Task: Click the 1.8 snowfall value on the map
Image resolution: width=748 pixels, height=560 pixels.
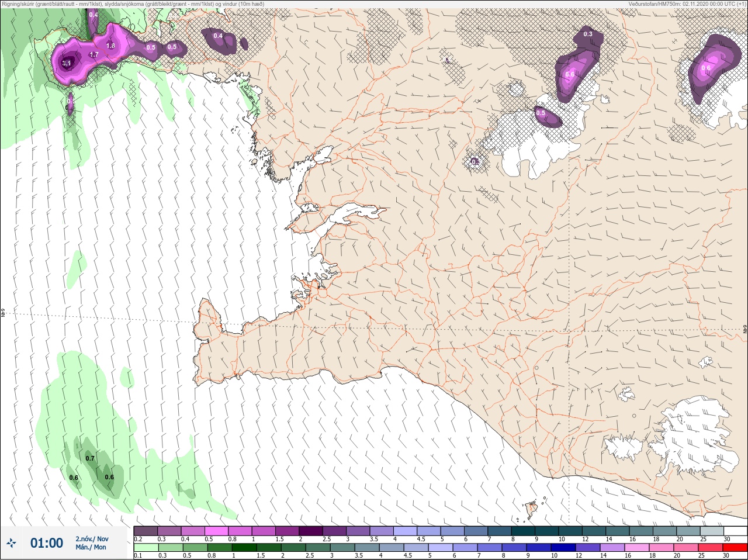Action: pyautogui.click(x=110, y=46)
